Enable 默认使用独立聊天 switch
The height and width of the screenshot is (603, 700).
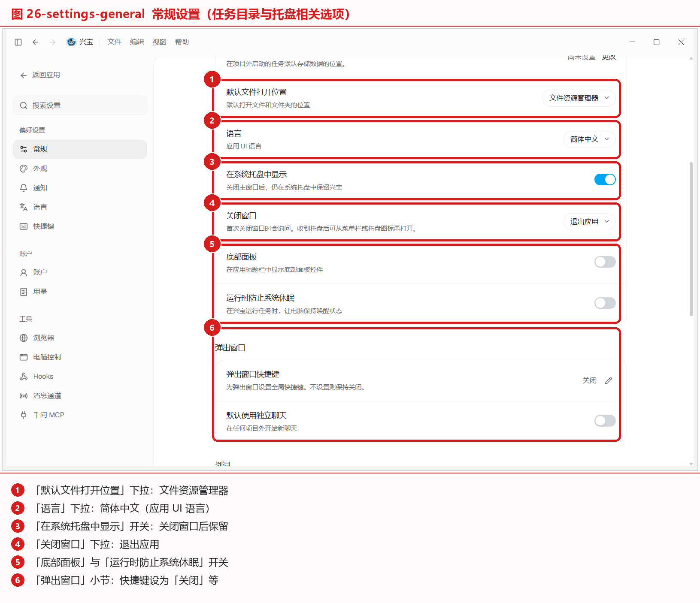pos(605,421)
